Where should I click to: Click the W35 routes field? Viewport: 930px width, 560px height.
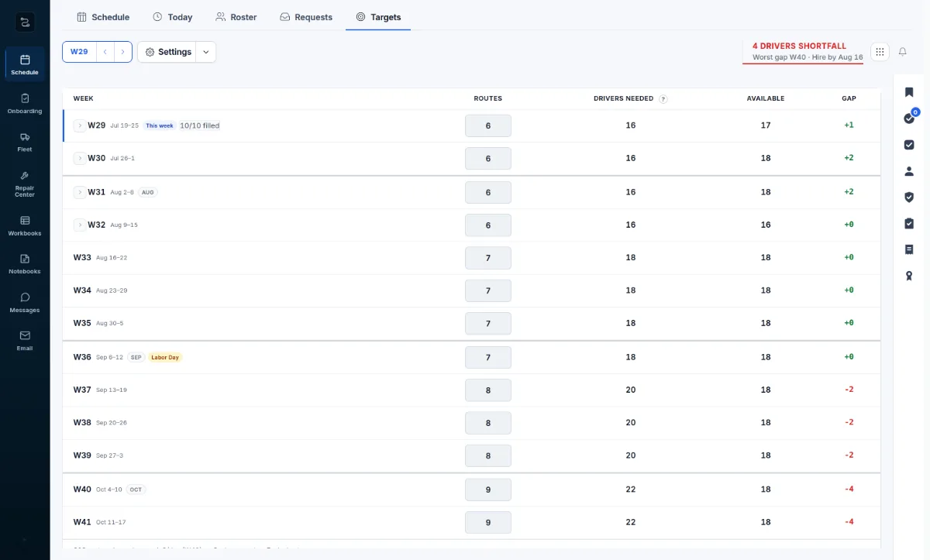click(x=488, y=324)
